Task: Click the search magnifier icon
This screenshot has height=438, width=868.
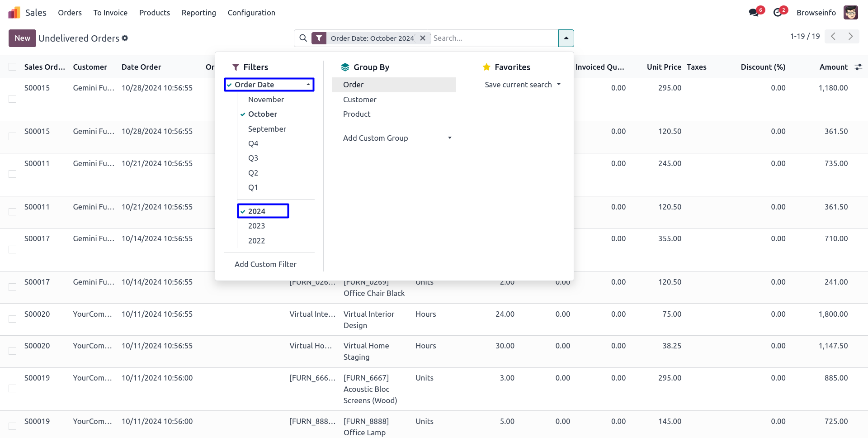Action: click(303, 38)
